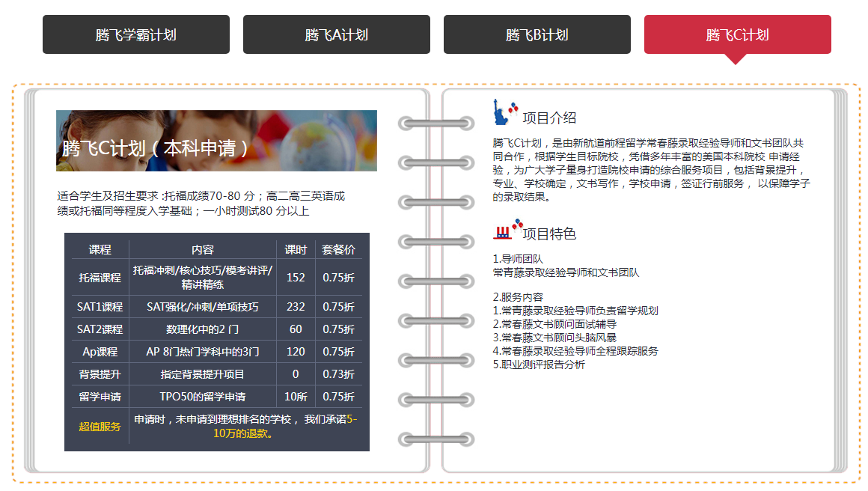Select the 腾飞B计划 tab
868x491 pixels.
point(537,34)
